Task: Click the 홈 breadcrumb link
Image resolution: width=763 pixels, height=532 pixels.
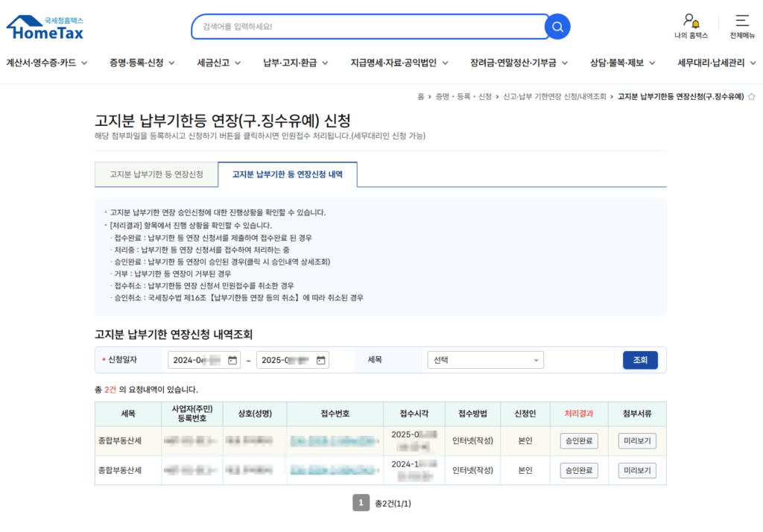Action: point(421,97)
